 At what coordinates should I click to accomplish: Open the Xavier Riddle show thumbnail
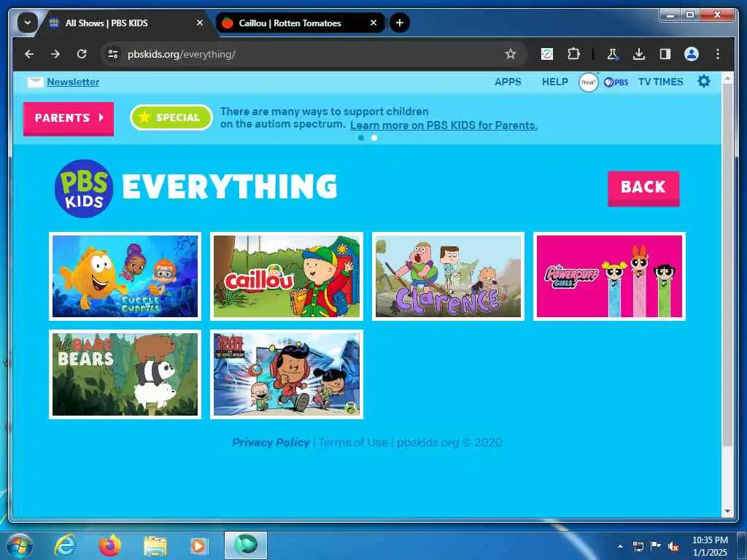286,374
